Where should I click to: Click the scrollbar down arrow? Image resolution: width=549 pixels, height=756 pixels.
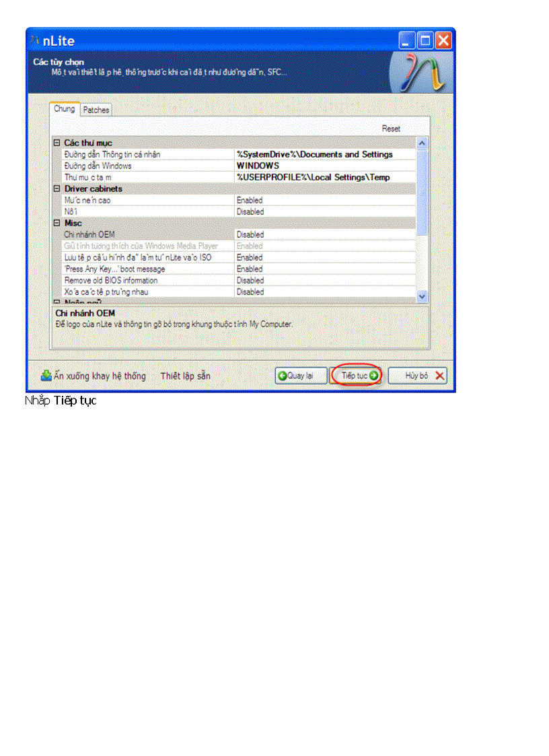423,296
